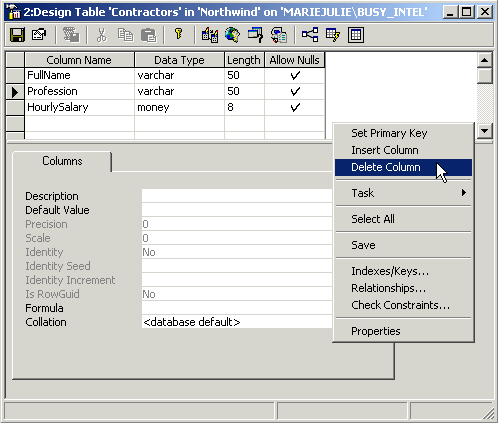Click the Description input field
This screenshot has width=498, height=423.
(237, 196)
